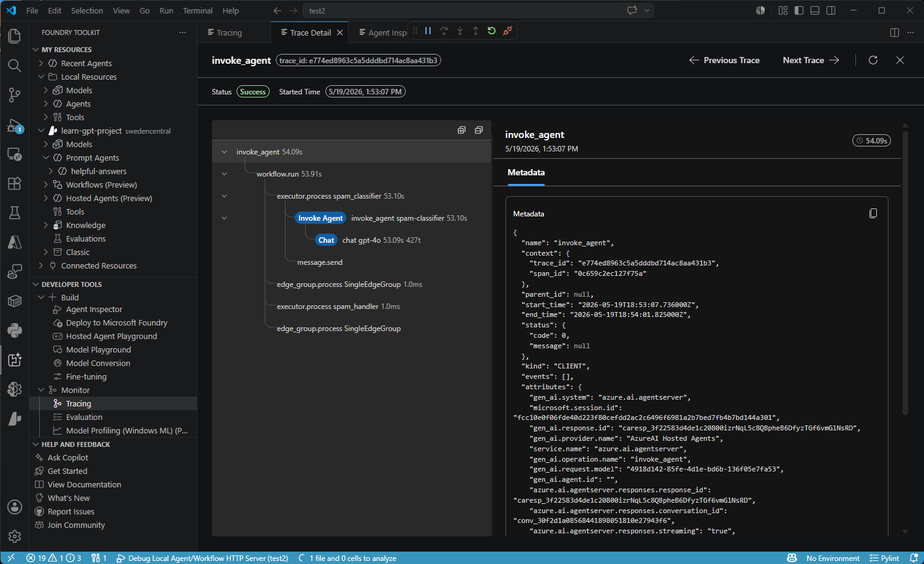This screenshot has width=924, height=564.
Task: Open the Search view in activity bar
Action: 15,65
